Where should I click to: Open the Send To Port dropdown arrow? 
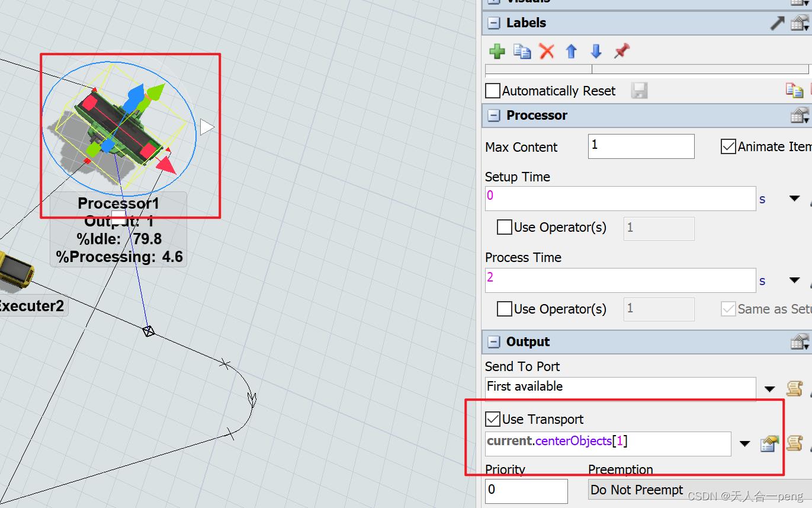click(x=769, y=389)
